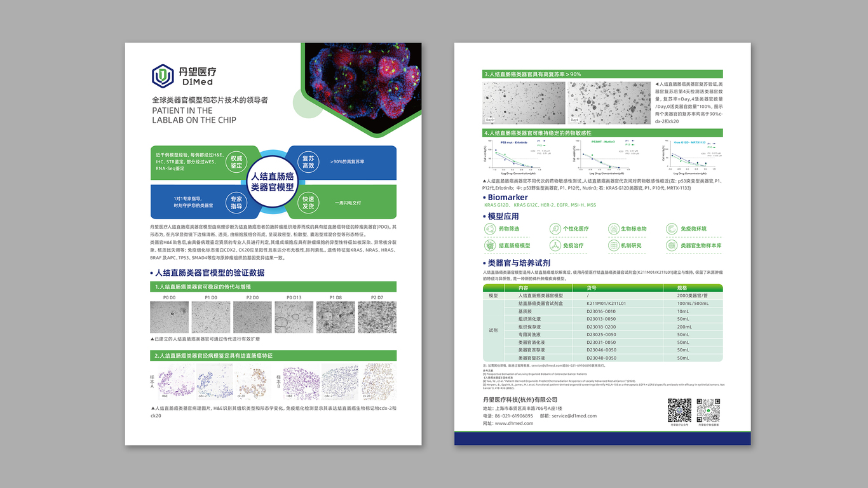Image resolution: width=868 pixels, height=488 pixels.
Task: Click the 免疫治疗 application icon
Action: pyautogui.click(x=555, y=245)
